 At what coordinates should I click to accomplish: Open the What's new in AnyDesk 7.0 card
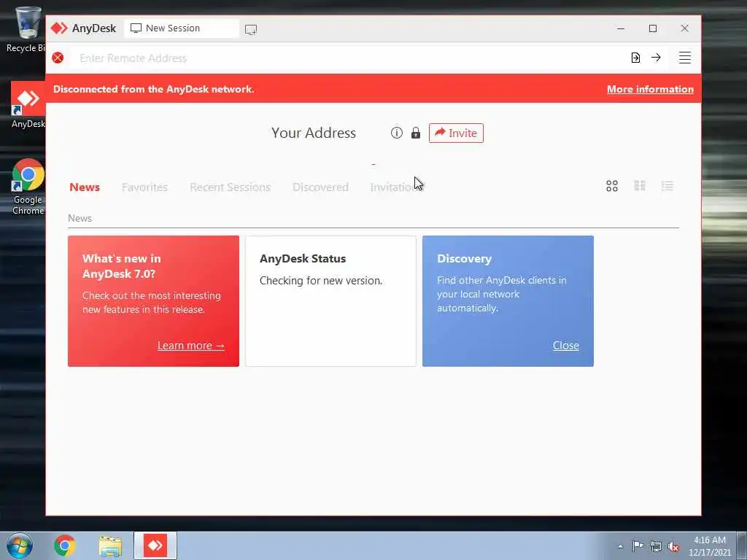click(153, 301)
